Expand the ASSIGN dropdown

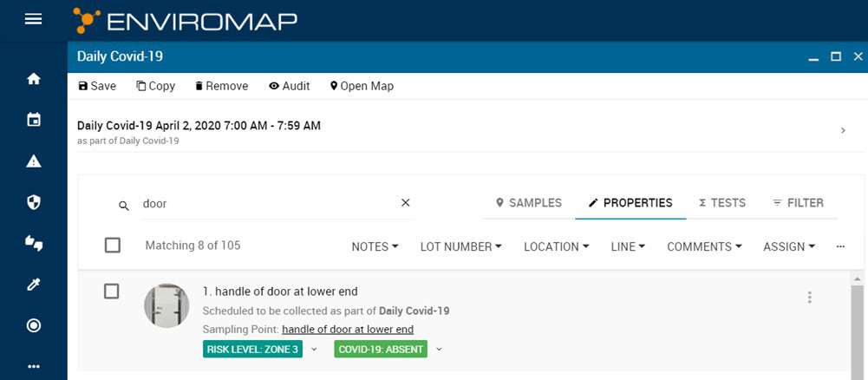pyautogui.click(x=789, y=246)
